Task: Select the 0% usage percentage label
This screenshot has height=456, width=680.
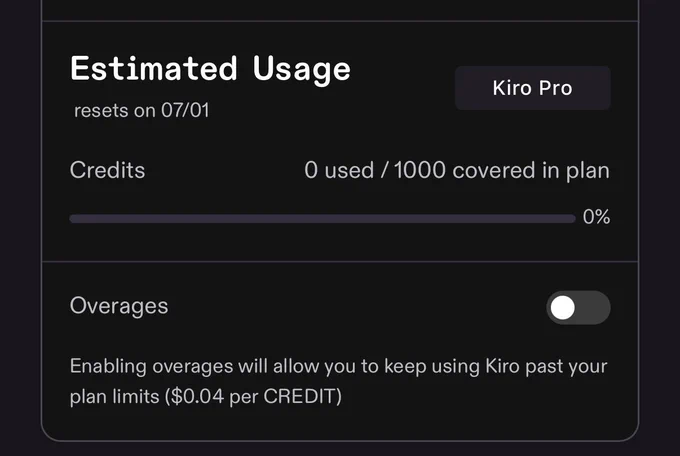Action: pyautogui.click(x=596, y=217)
